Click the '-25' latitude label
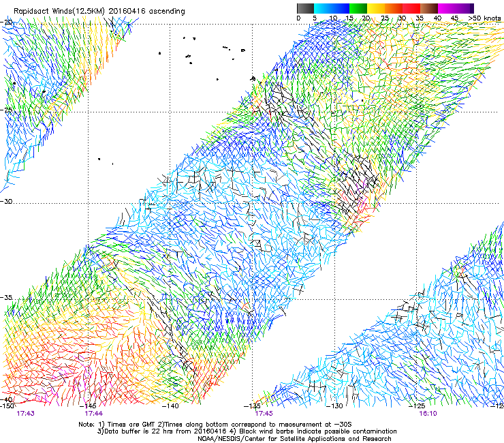This screenshot has width=504, height=443. pyautogui.click(x=6, y=110)
